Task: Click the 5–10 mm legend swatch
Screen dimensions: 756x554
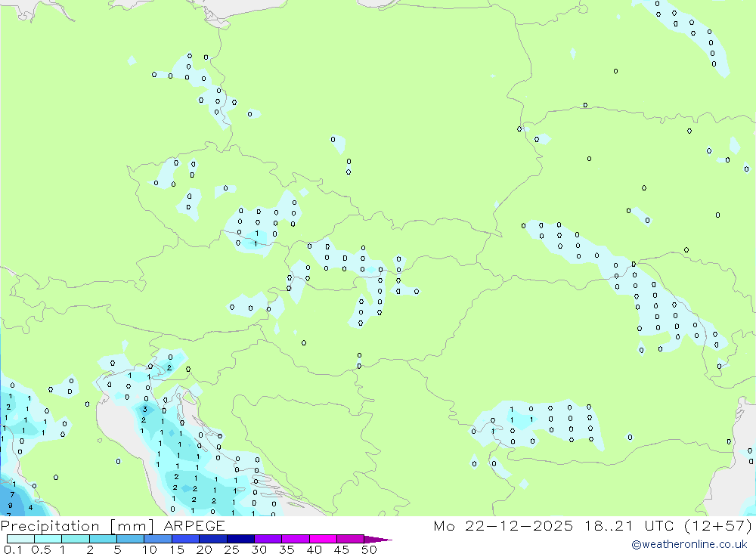Action: click(131, 539)
